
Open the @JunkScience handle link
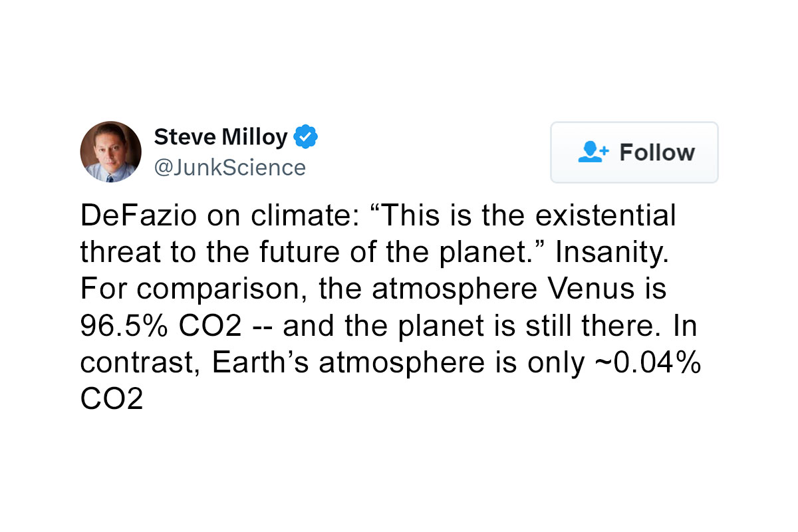(230, 168)
